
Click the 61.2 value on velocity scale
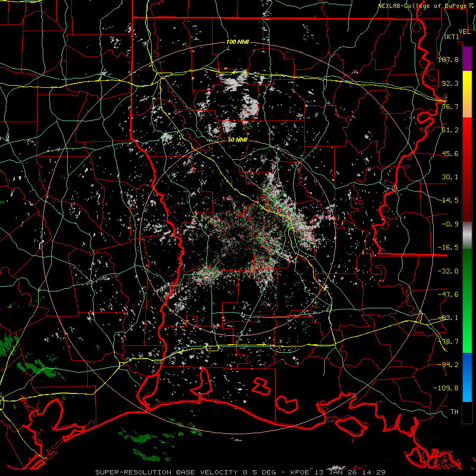[x=450, y=130]
